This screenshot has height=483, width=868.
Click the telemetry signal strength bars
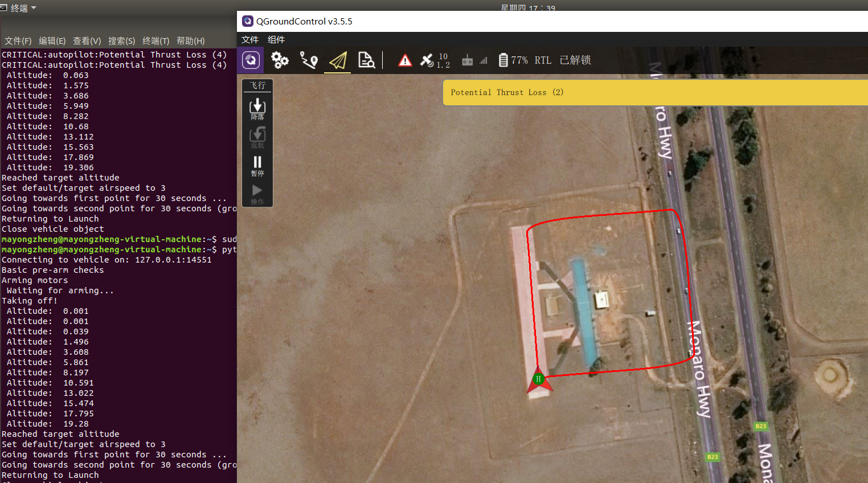pyautogui.click(x=484, y=60)
